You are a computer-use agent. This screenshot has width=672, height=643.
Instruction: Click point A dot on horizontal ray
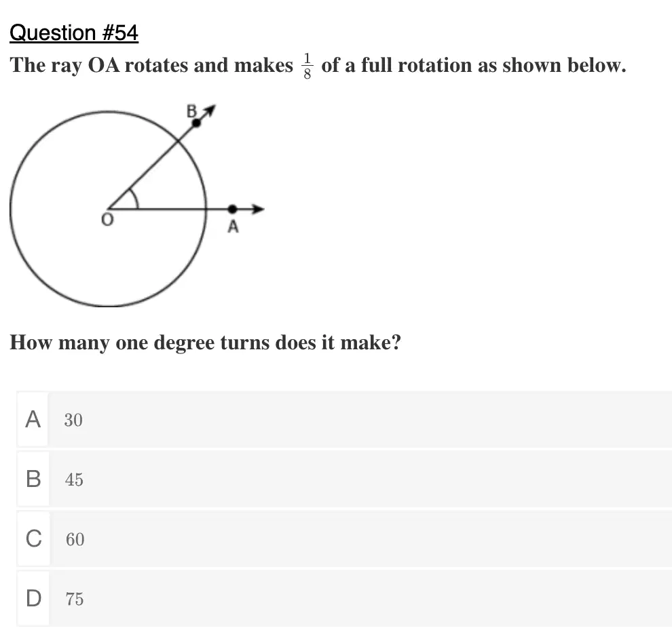pyautogui.click(x=232, y=209)
